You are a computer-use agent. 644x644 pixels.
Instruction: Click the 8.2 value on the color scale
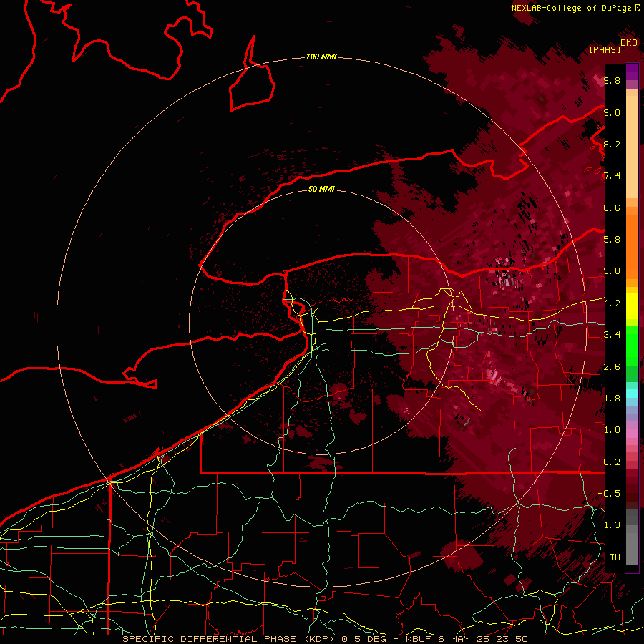(x=612, y=144)
